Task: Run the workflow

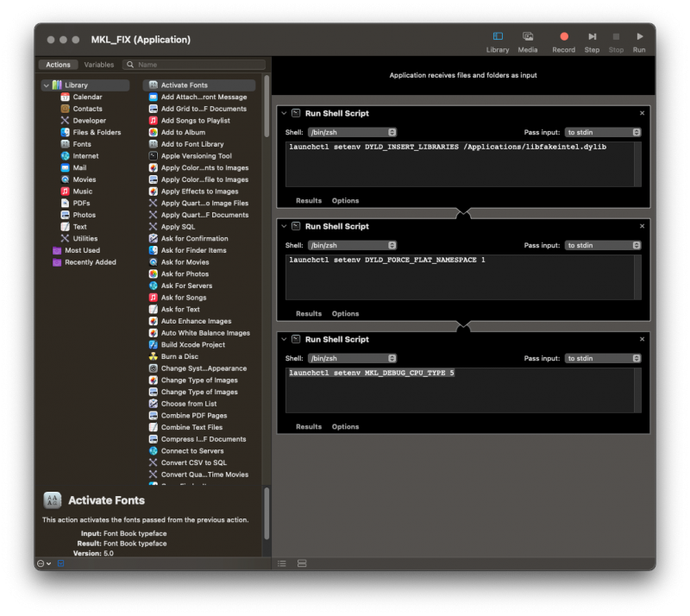Action: point(639,42)
